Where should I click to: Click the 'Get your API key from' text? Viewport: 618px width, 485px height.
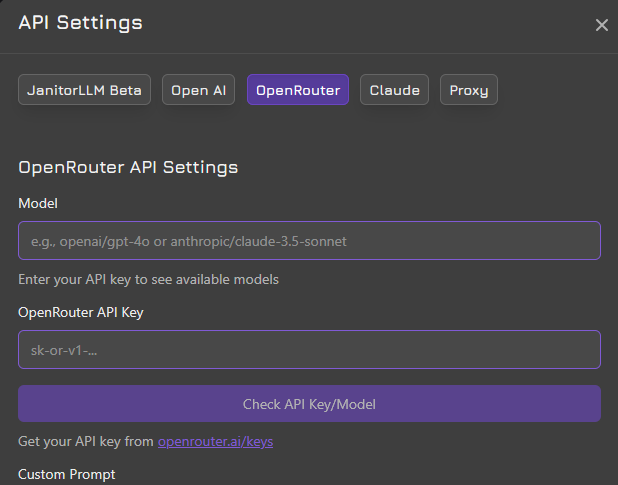(x=86, y=441)
